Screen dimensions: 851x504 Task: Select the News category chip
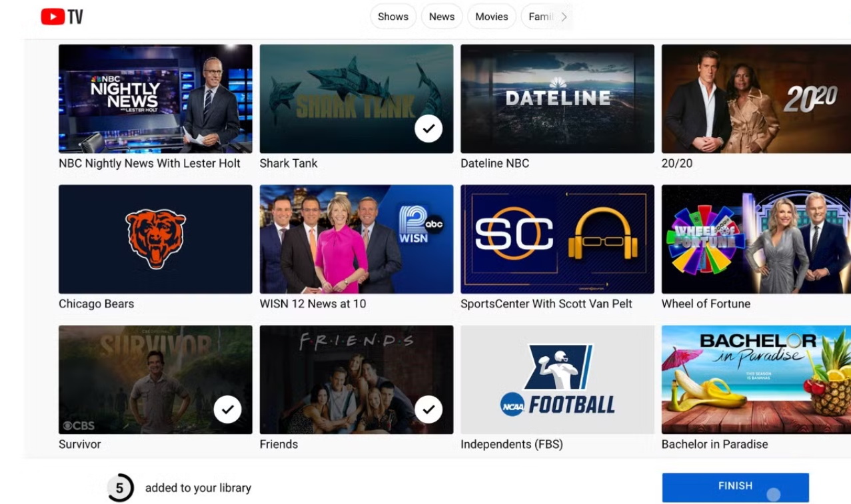click(442, 17)
